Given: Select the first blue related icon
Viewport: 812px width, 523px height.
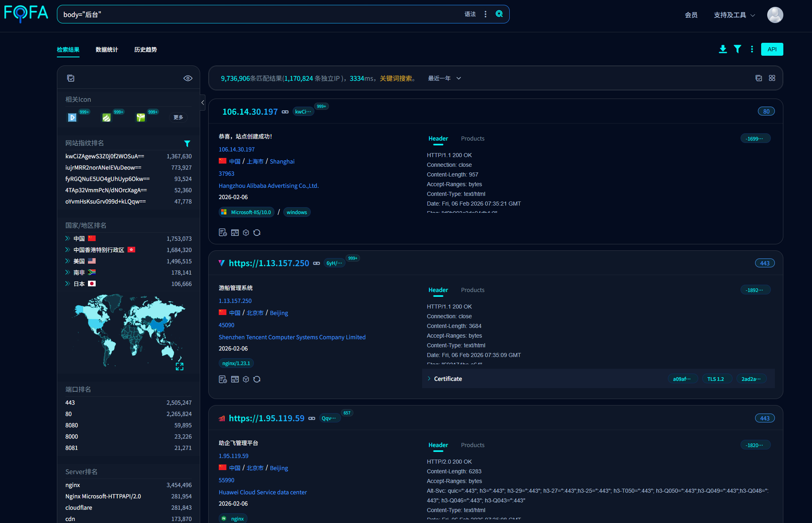Looking at the screenshot, I should point(72,117).
